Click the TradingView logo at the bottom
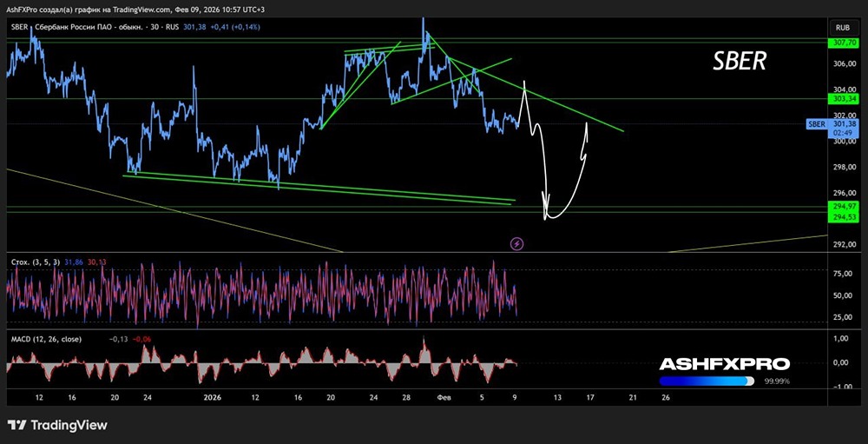868x444 pixels. (58, 425)
